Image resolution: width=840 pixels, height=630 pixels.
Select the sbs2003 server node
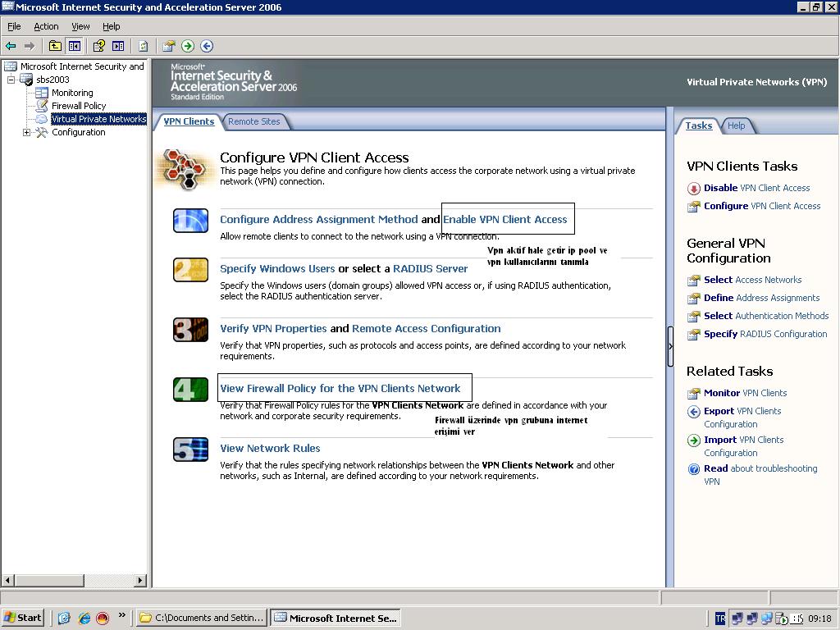pos(52,80)
